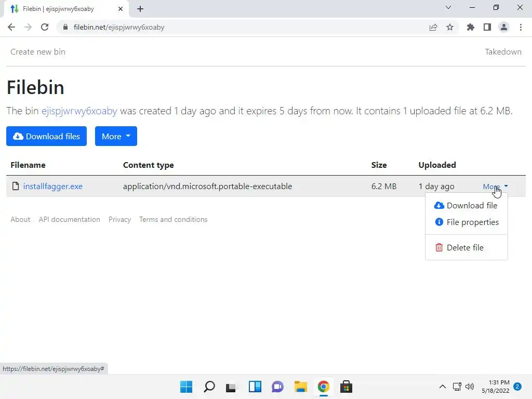This screenshot has width=532, height=399.
Task: Open Microsoft Store from the taskbar
Action: pos(346,387)
